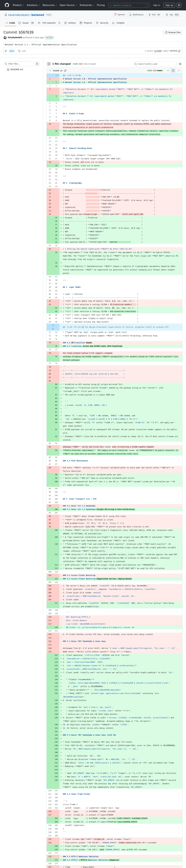Open the Projects tab
This screenshot has height=868, width=186.
(86, 23)
